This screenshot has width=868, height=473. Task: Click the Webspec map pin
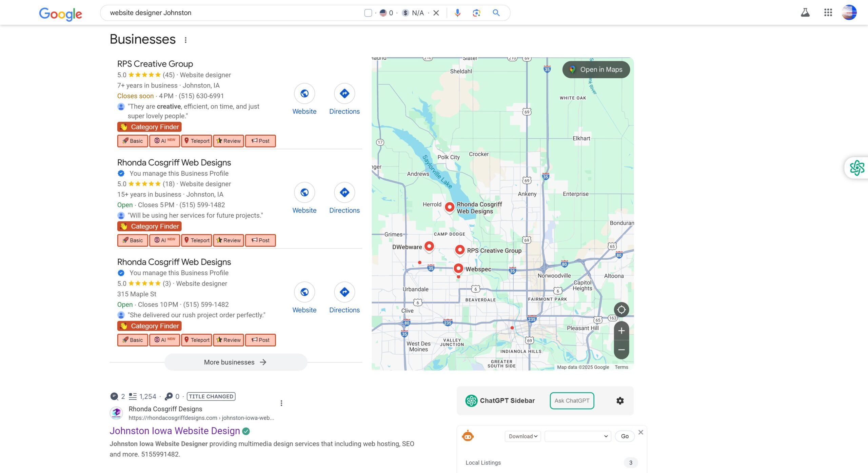458,268
